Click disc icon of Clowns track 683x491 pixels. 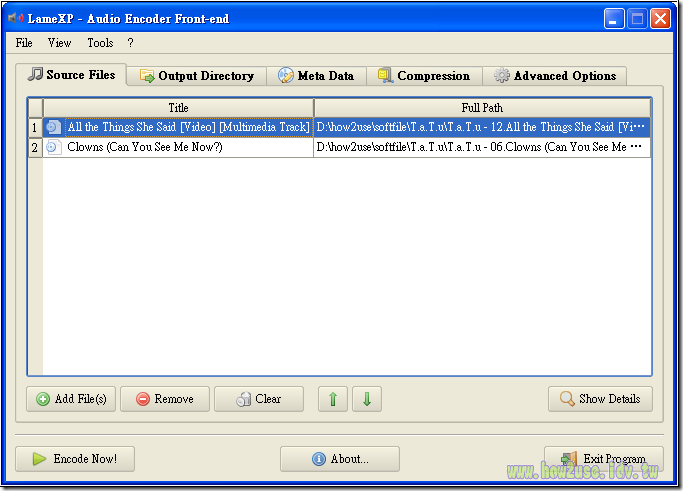pyautogui.click(x=53, y=147)
